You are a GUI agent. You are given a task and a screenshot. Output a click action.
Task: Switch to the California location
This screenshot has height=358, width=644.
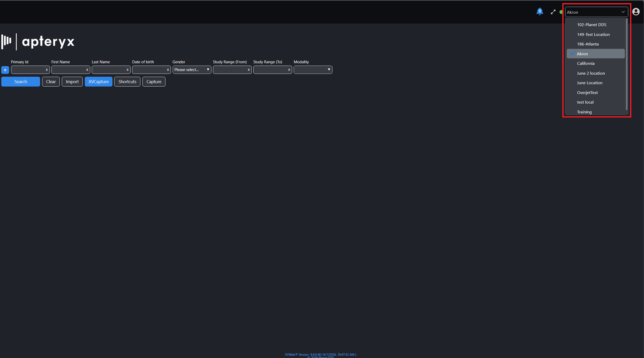pos(596,64)
